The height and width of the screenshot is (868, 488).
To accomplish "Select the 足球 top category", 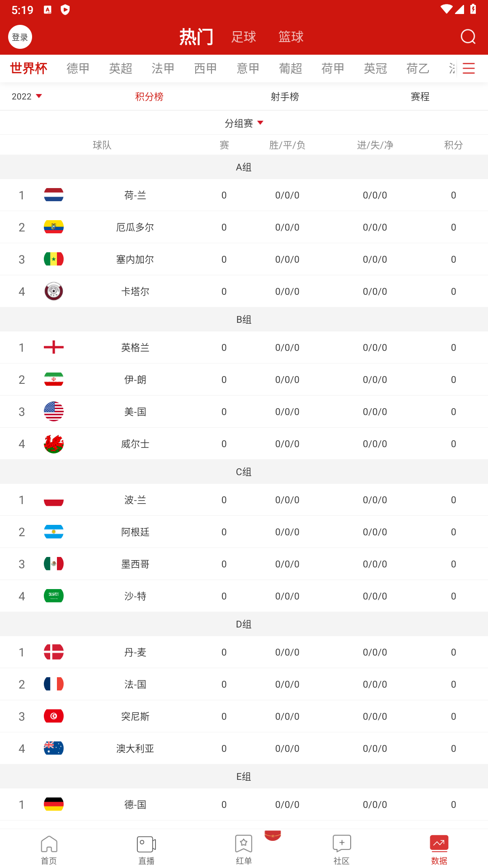I will pos(244,37).
